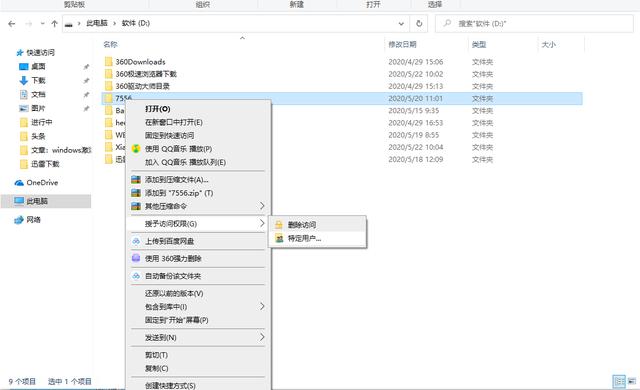Sort files by 类型 column
The image size is (640, 390).
[x=479, y=44]
